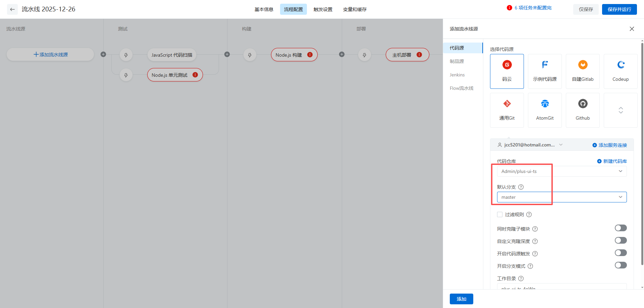Expand the jcc5201@hotmail.com account selector
Viewport: 644px width, 308px height.
530,145
